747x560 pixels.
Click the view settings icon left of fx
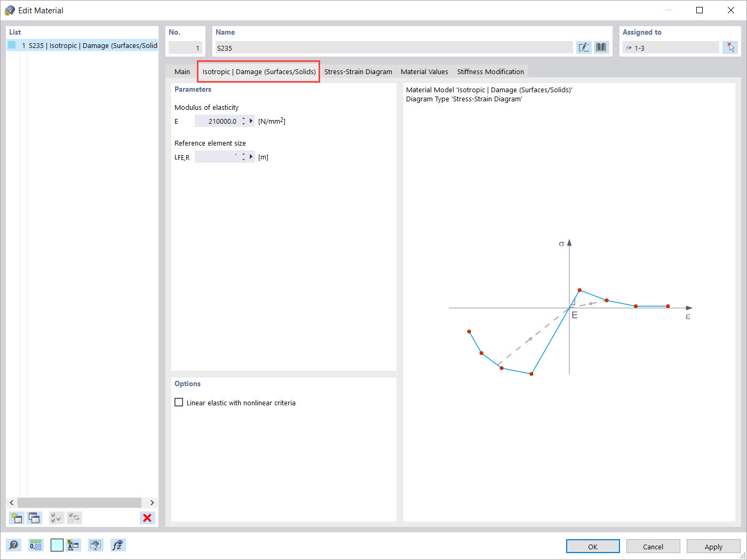(x=96, y=545)
